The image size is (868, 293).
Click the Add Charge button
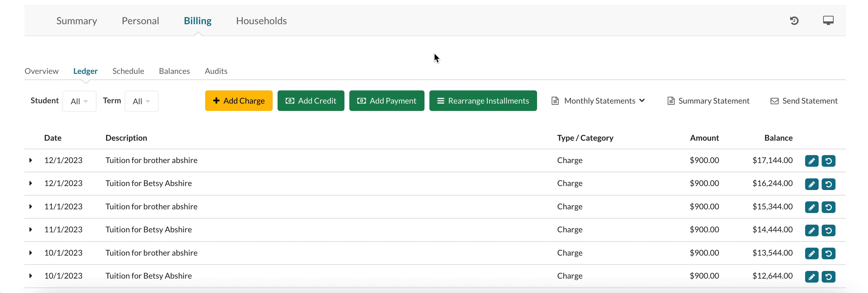pyautogui.click(x=239, y=101)
